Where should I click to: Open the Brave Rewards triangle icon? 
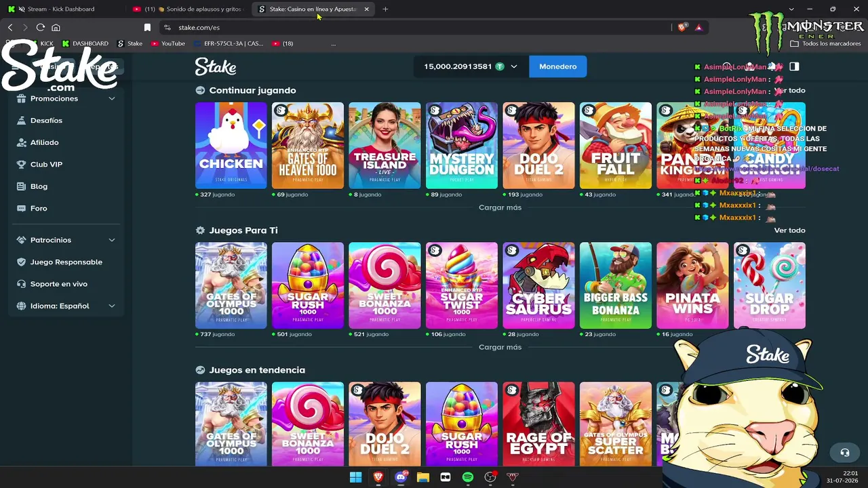(x=698, y=27)
